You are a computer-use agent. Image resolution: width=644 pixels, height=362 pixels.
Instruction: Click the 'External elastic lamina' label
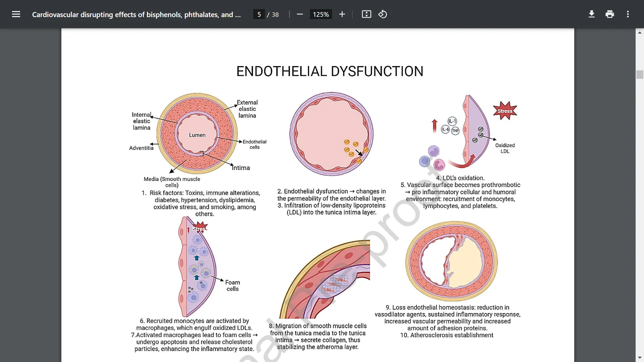click(x=247, y=109)
